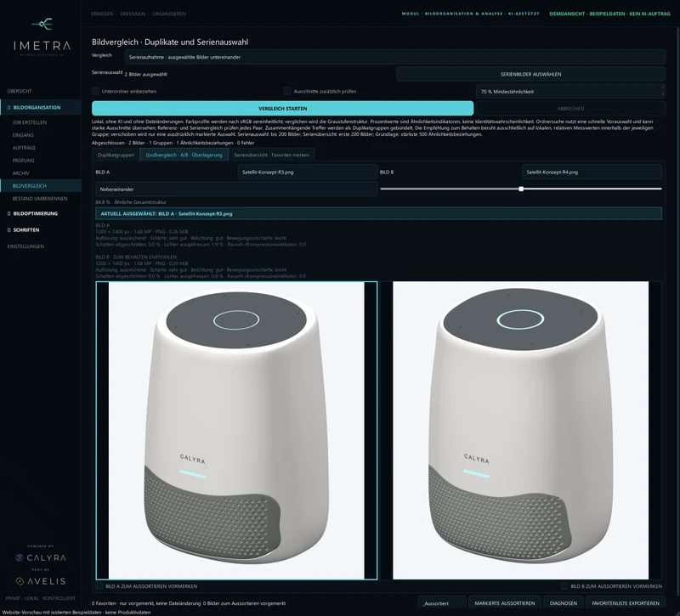The width and height of the screenshot is (680, 616).
Task: Click Favoritenliste exportieren button
Action: pyautogui.click(x=626, y=603)
